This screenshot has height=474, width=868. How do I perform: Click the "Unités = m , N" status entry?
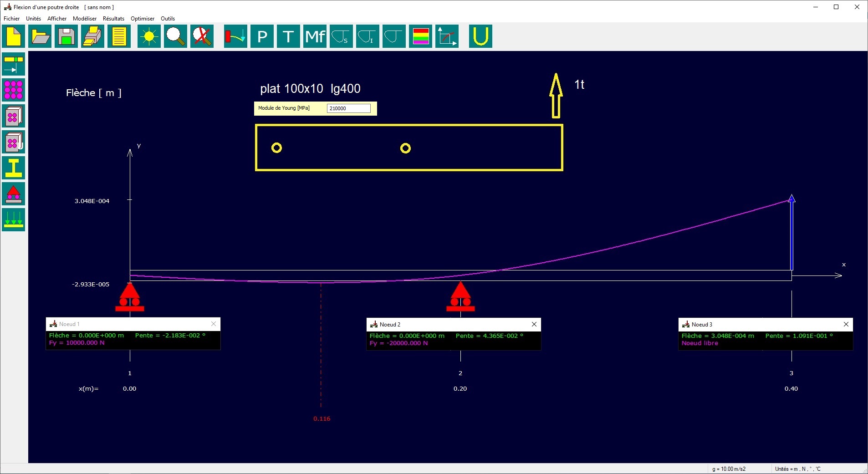tap(798, 469)
